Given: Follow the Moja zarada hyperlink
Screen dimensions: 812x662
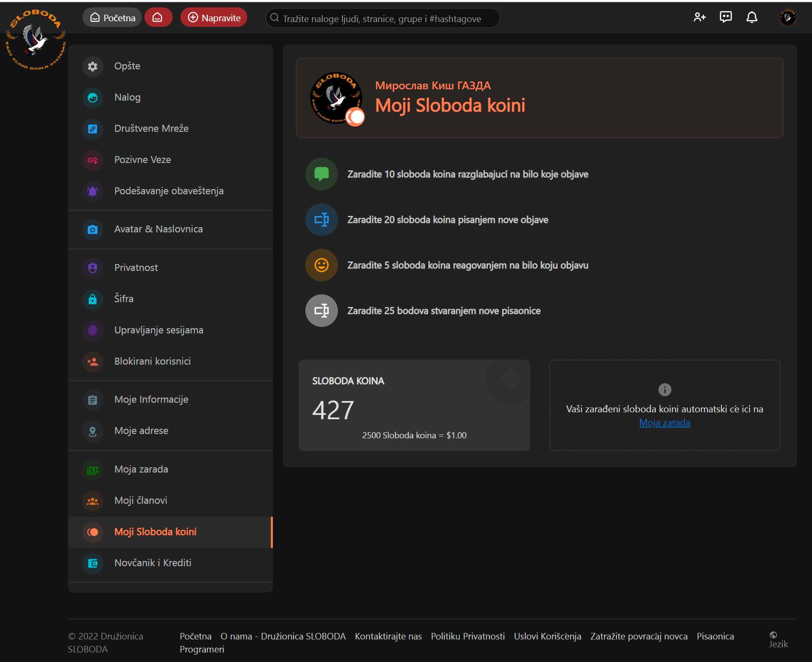Looking at the screenshot, I should click(x=665, y=422).
